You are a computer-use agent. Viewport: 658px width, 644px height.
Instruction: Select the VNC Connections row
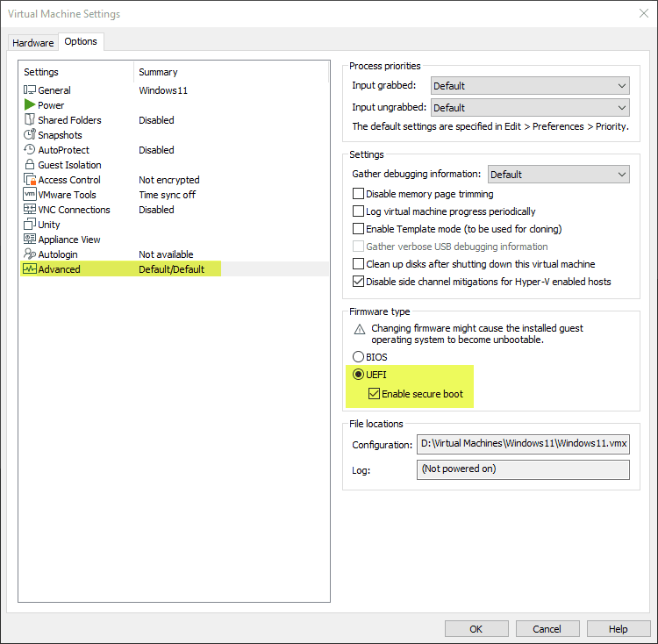(175, 210)
